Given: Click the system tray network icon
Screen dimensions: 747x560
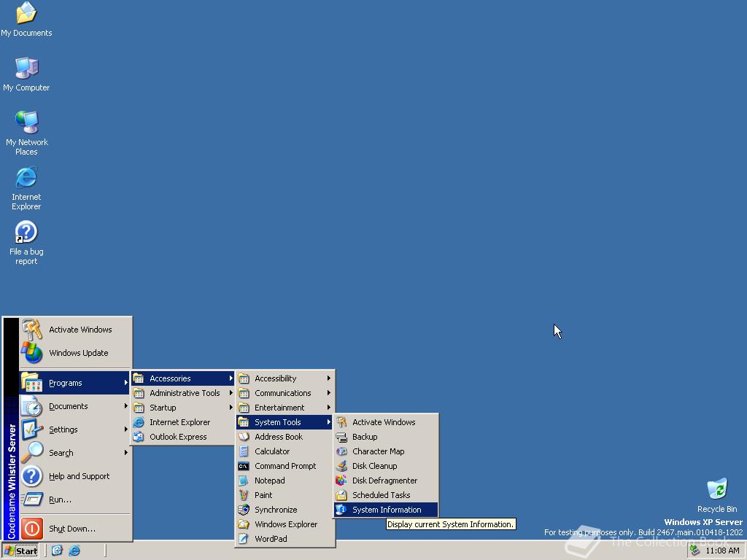Looking at the screenshot, I should (x=694, y=551).
